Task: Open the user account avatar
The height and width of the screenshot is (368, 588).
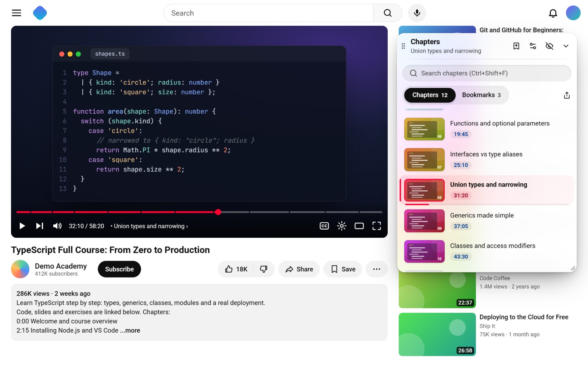Action: 573,13
